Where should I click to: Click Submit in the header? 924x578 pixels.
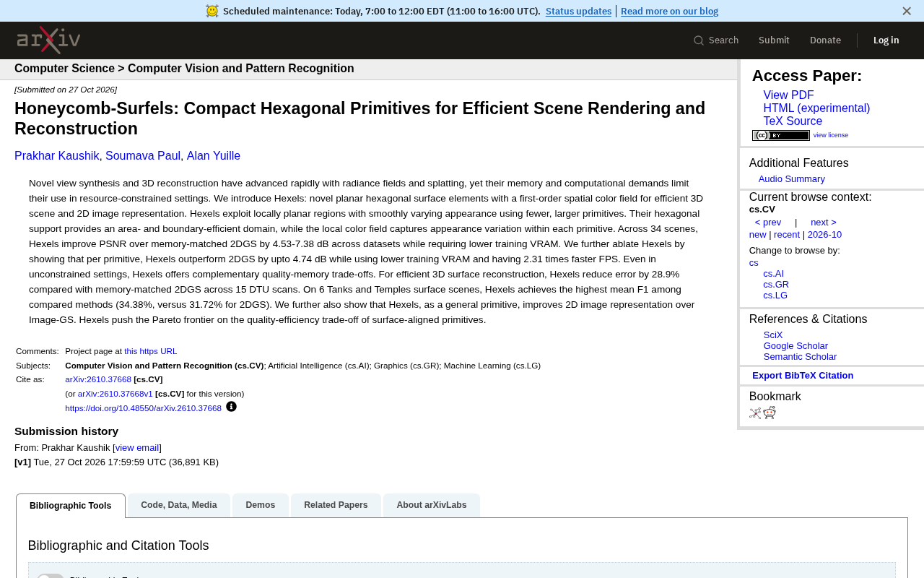pos(774,40)
